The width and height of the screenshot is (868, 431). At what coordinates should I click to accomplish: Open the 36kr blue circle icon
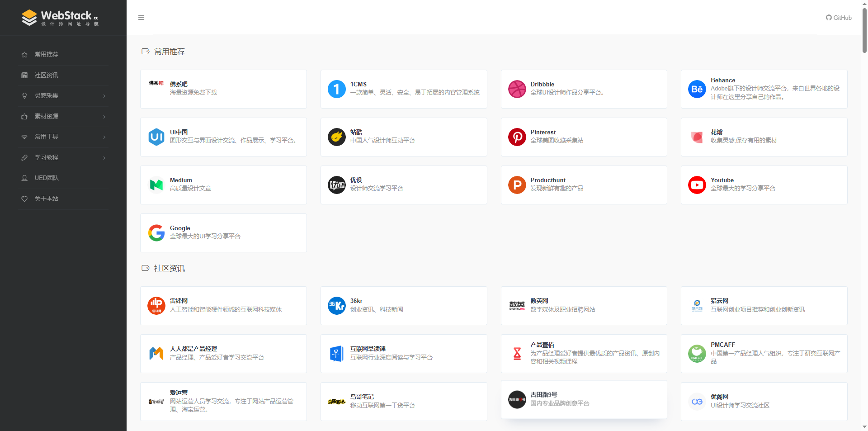tap(336, 306)
